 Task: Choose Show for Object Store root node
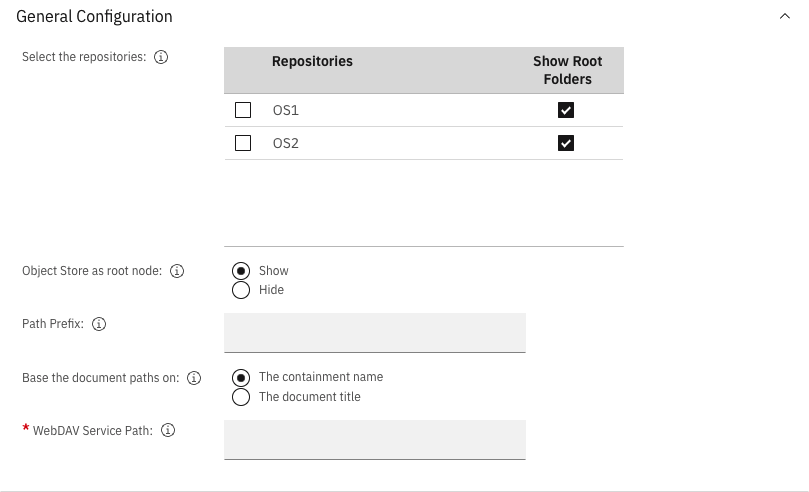click(241, 271)
